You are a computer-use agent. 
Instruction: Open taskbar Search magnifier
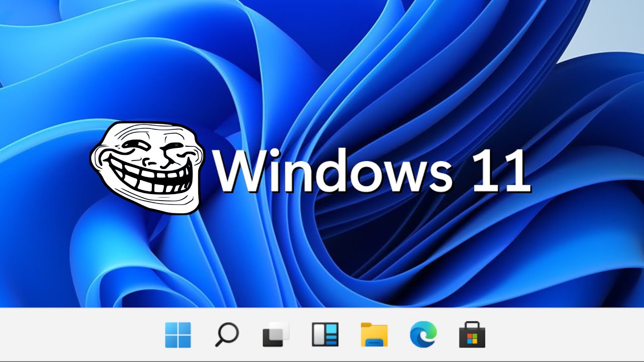click(x=227, y=335)
